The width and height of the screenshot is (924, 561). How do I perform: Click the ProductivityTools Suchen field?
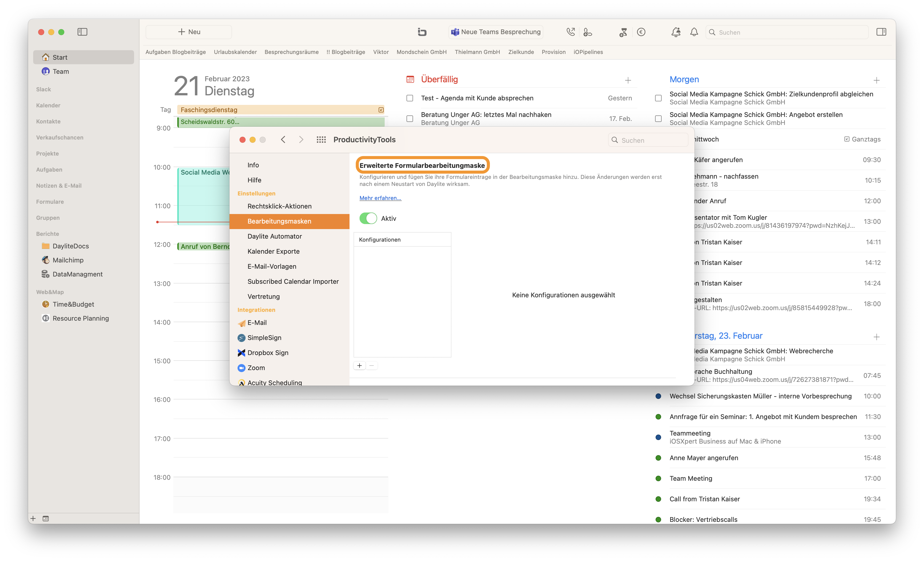coord(648,140)
